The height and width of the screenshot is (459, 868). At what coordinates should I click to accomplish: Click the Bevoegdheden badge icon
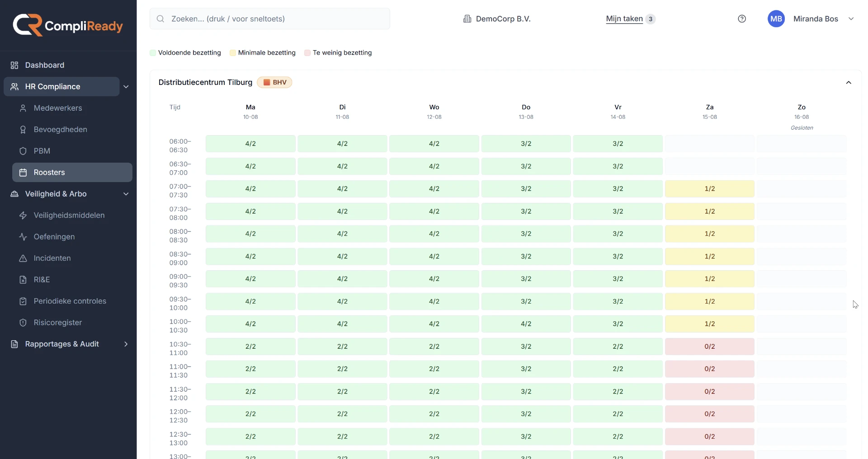click(x=23, y=130)
